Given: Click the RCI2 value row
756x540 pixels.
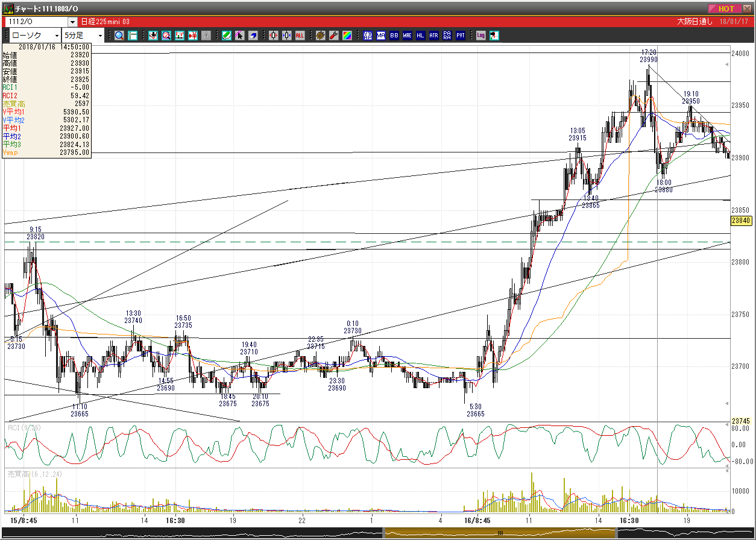Looking at the screenshot, I should click(x=46, y=95).
